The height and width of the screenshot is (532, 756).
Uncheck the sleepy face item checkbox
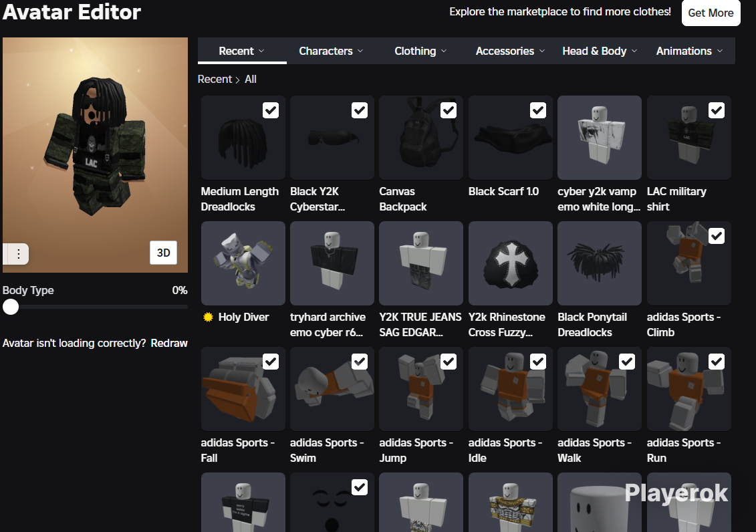[360, 487]
